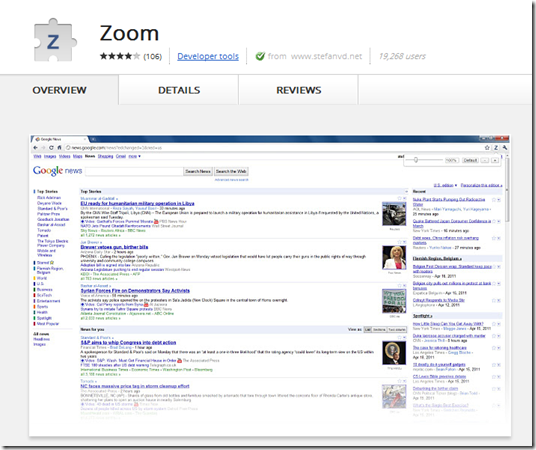Click the bookmark star in the previewed address bar
Screen dimensions: 536x450
point(487,148)
